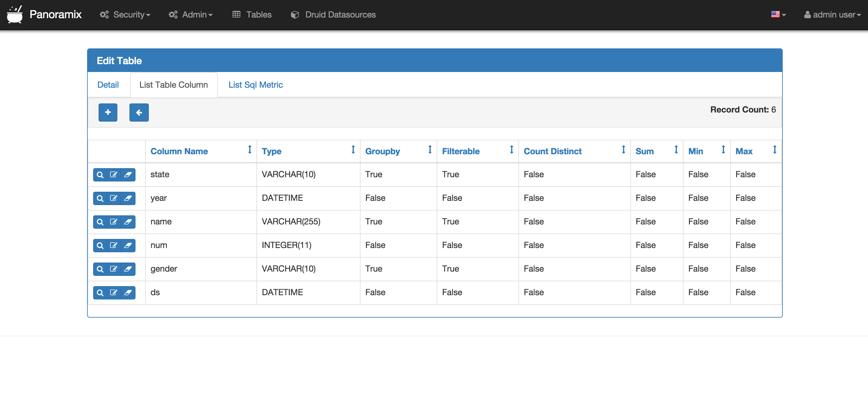This screenshot has height=418, width=868.
Task: Open the admin user dropdown
Action: (x=832, y=15)
